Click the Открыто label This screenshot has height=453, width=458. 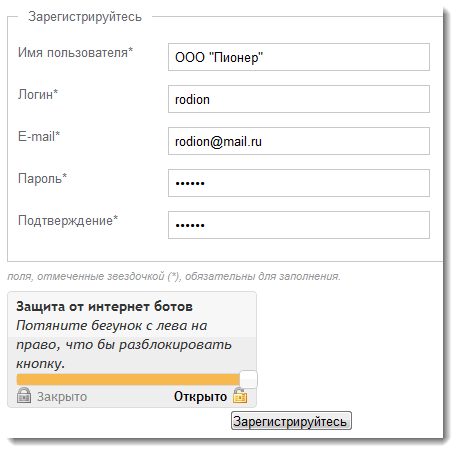pyautogui.click(x=200, y=397)
